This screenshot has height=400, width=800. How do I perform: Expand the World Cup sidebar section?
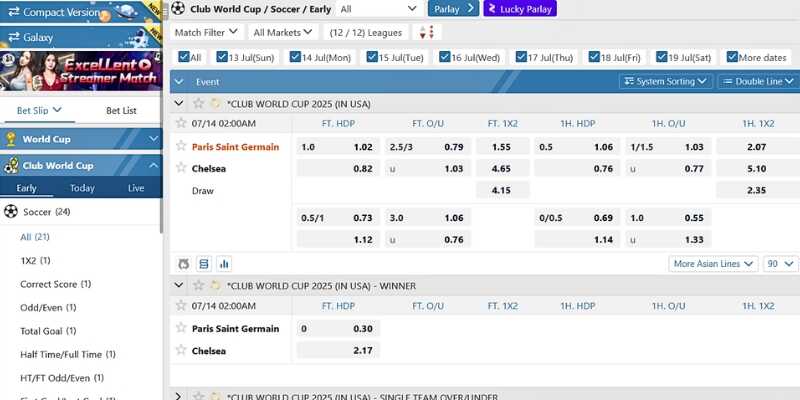153,139
